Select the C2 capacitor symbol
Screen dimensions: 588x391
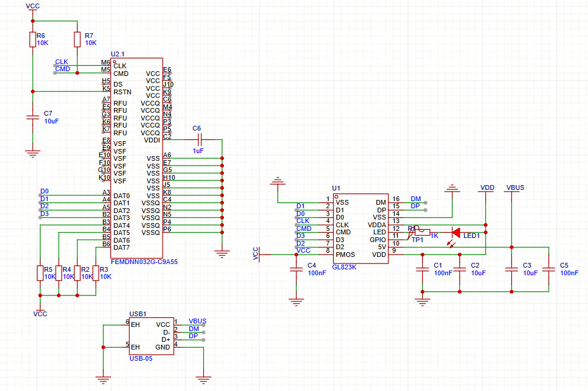pyautogui.click(x=459, y=269)
